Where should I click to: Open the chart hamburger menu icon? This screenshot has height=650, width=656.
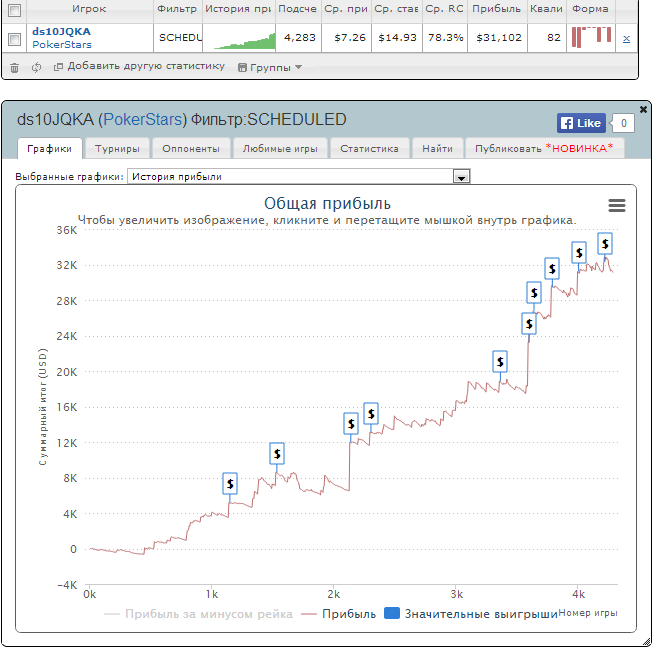pyautogui.click(x=616, y=205)
